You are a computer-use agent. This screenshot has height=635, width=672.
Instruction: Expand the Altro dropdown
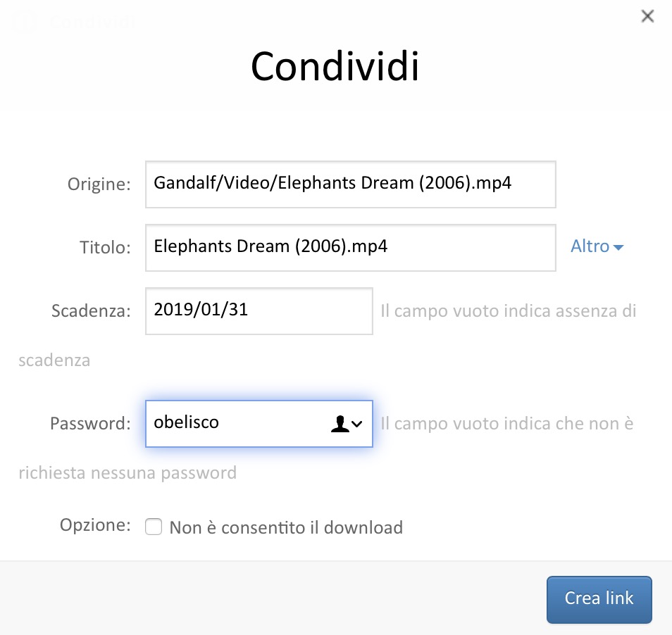coord(590,246)
